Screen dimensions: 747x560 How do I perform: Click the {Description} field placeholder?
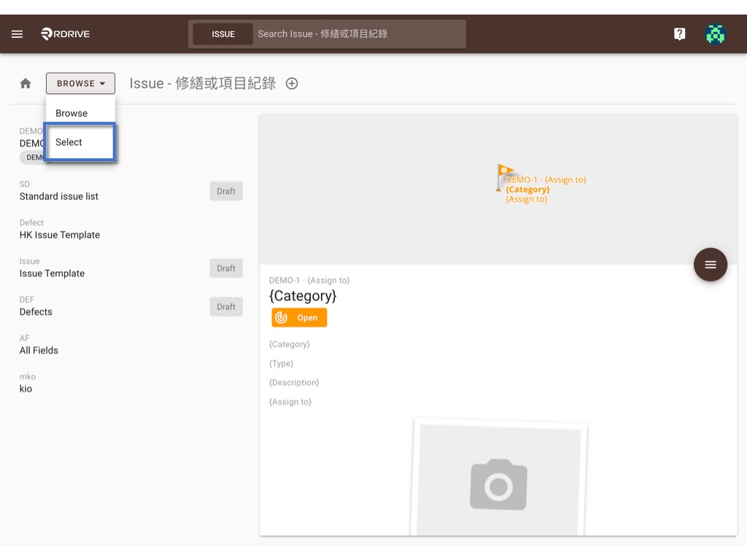[x=294, y=382]
